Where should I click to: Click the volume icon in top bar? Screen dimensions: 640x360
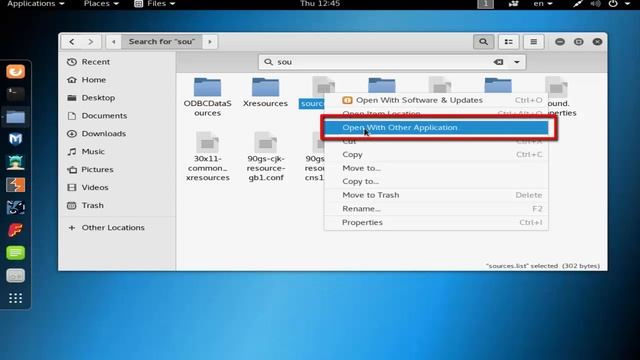click(595, 4)
